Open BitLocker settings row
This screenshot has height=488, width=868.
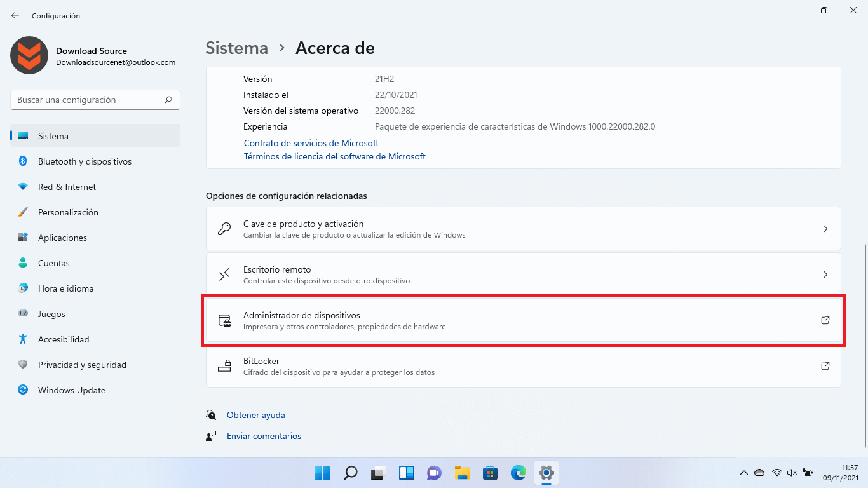523,366
